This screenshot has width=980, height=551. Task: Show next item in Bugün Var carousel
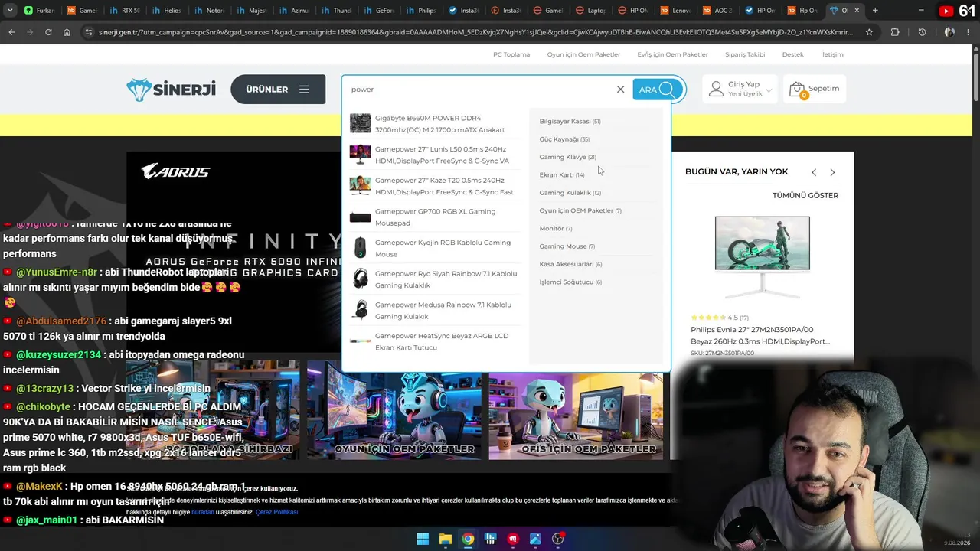832,172
